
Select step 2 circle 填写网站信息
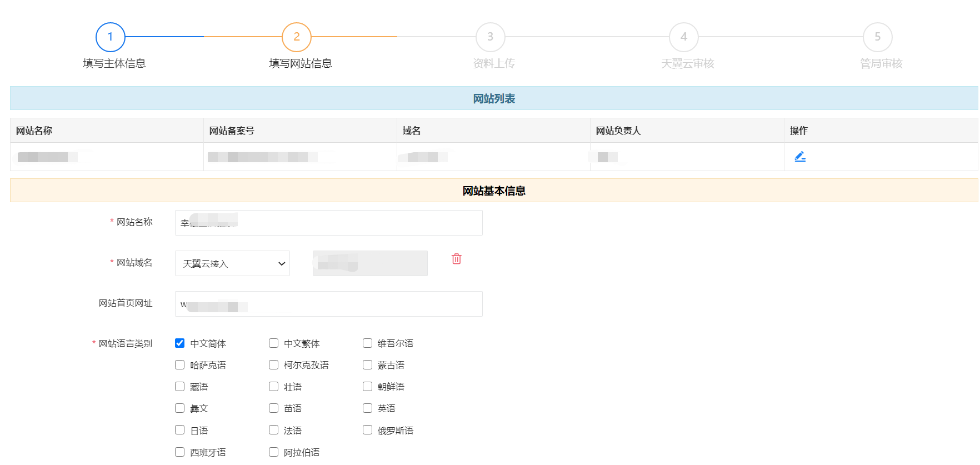(x=297, y=37)
